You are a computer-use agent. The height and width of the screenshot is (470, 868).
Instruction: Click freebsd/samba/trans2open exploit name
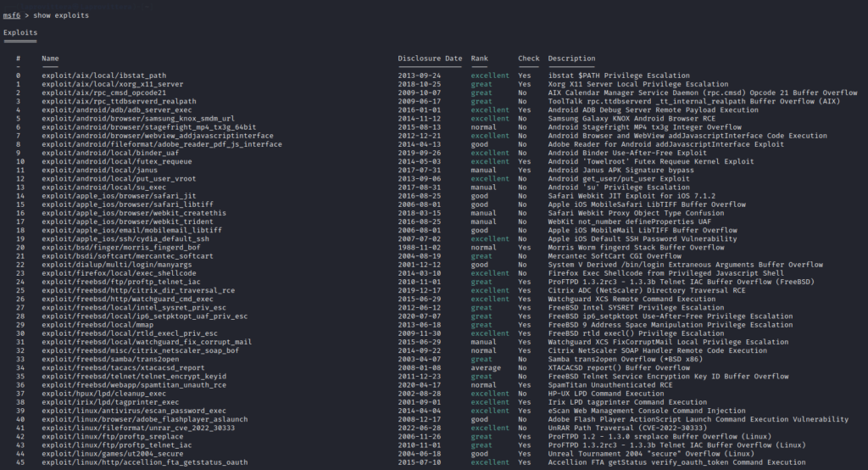tap(110, 359)
